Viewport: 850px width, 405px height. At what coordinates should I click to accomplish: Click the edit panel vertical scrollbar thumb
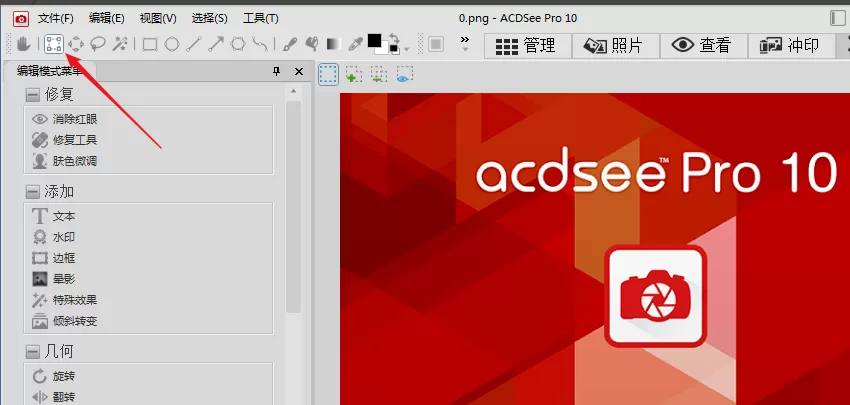(x=293, y=207)
